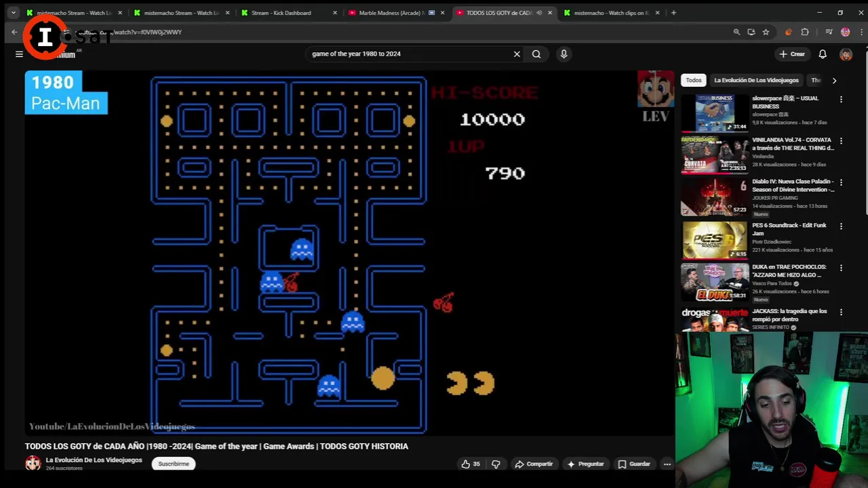Open the Diablo IV Nueva Clase Paladin video

pos(793,186)
